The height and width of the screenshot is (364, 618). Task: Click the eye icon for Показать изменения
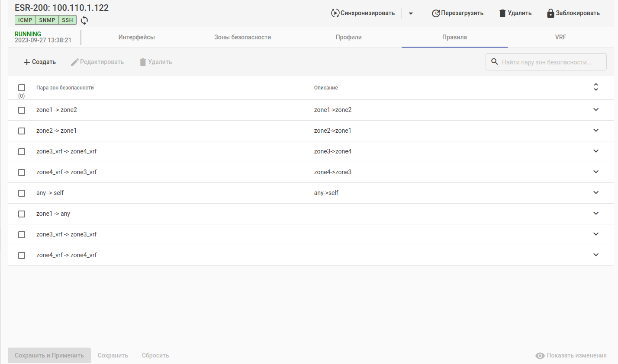540,355
